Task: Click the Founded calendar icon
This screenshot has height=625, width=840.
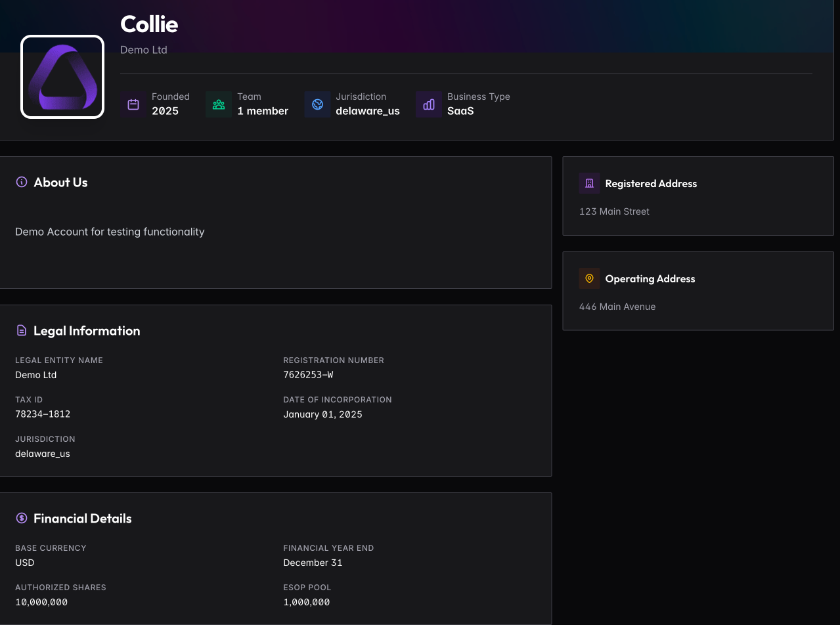Action: [133, 104]
